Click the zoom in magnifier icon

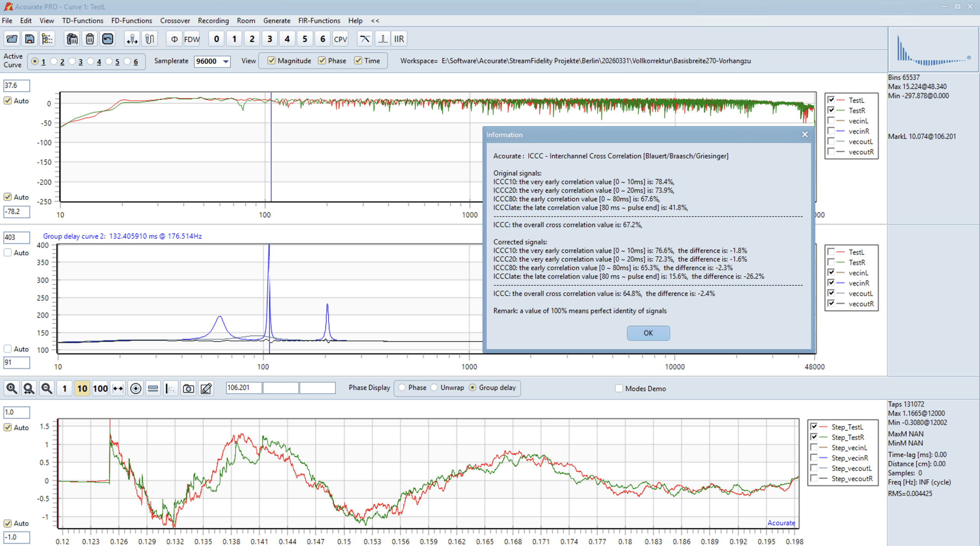point(11,388)
